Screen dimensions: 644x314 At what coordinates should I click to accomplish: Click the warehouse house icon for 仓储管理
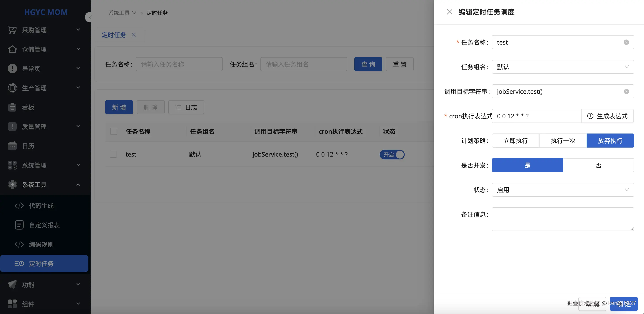coord(12,49)
